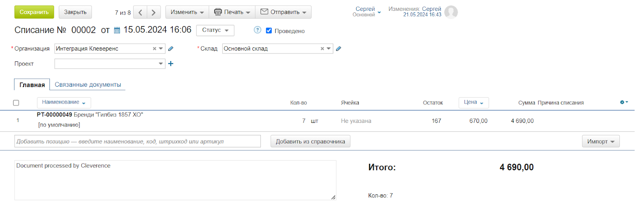Click the green Сохранить button
644x208 pixels.
point(34,12)
